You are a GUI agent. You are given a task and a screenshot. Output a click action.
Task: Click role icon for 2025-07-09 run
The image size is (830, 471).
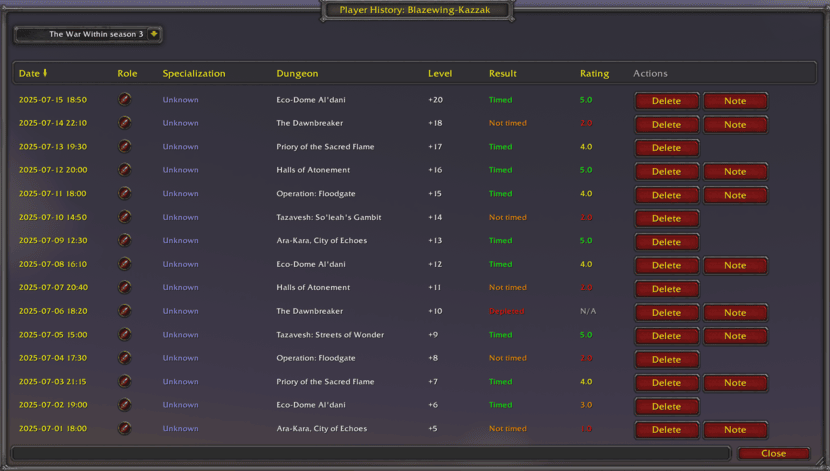[124, 240]
